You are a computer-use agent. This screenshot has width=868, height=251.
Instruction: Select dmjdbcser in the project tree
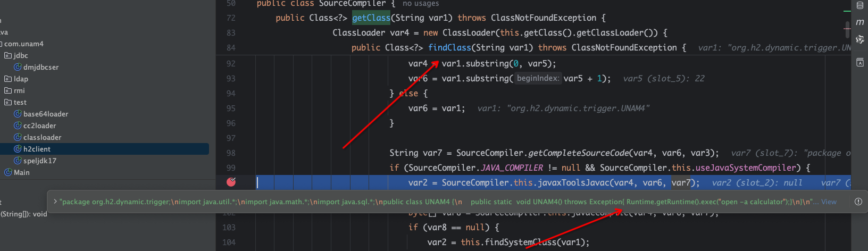click(40, 67)
